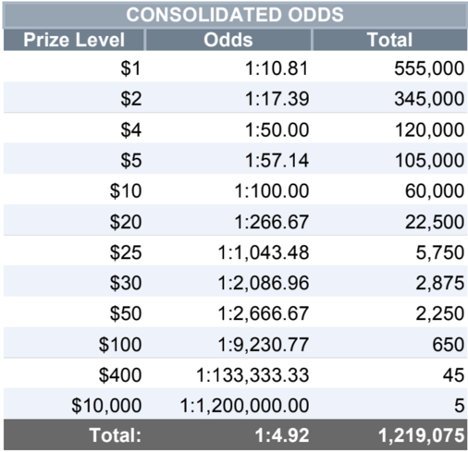Click the 1:1,043.48 odds value
468x452 pixels.
pos(263,252)
